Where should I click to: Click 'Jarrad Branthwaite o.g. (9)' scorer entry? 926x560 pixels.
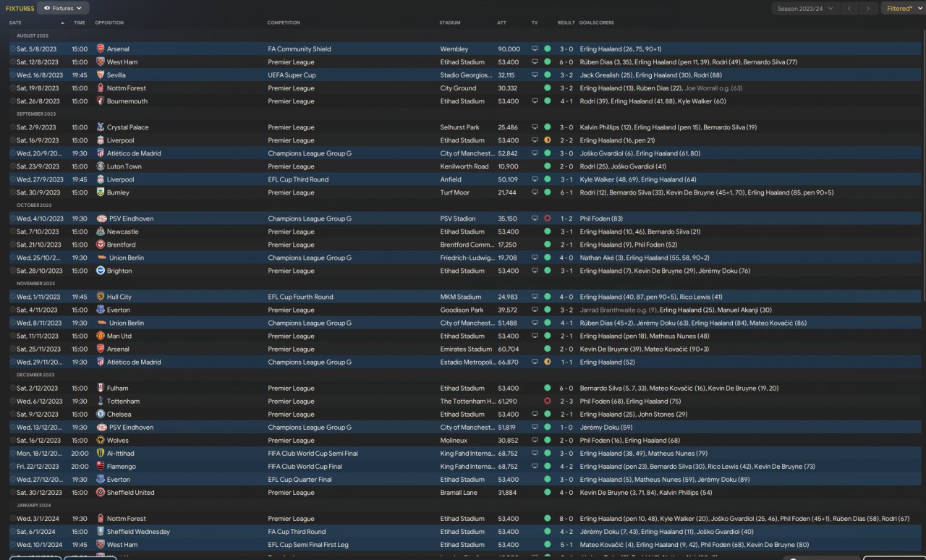click(x=619, y=310)
